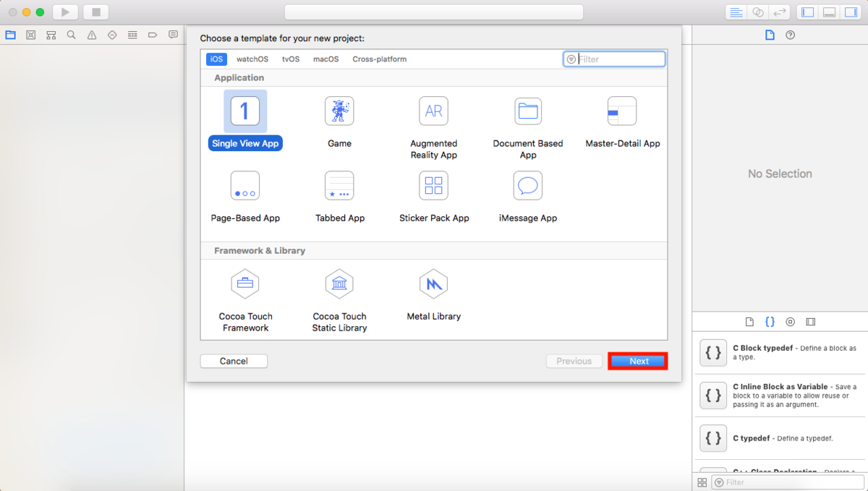868x491 pixels.
Task: Show the File Template library
Action: [749, 322]
